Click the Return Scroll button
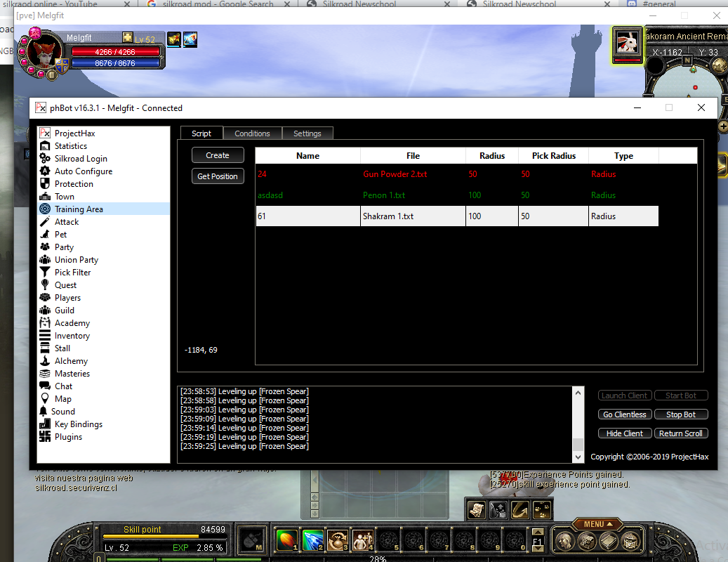 (x=680, y=433)
